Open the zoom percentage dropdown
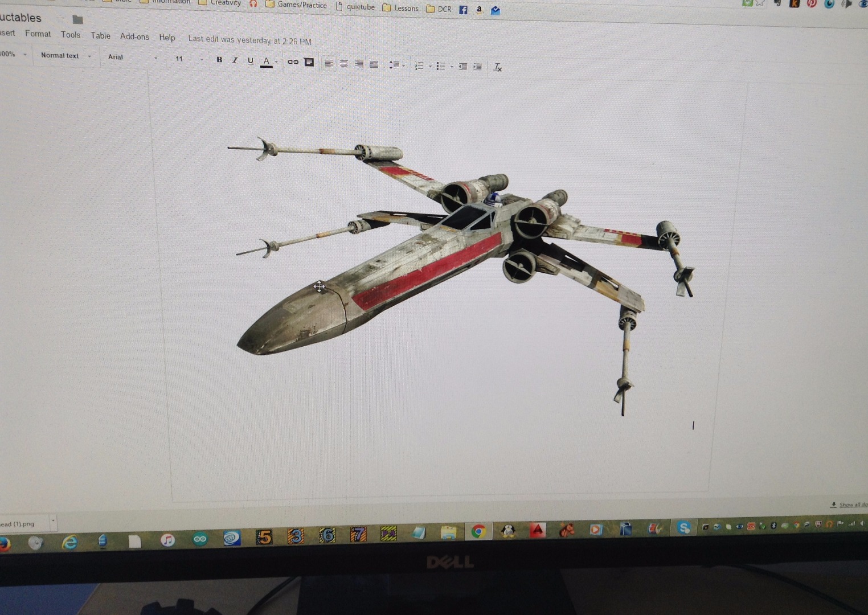Image resolution: width=868 pixels, height=615 pixels. 14,54
